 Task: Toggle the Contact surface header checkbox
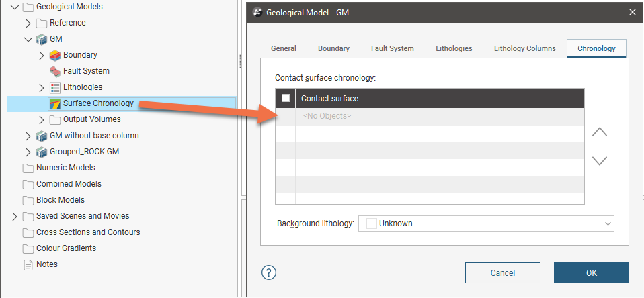pos(286,99)
